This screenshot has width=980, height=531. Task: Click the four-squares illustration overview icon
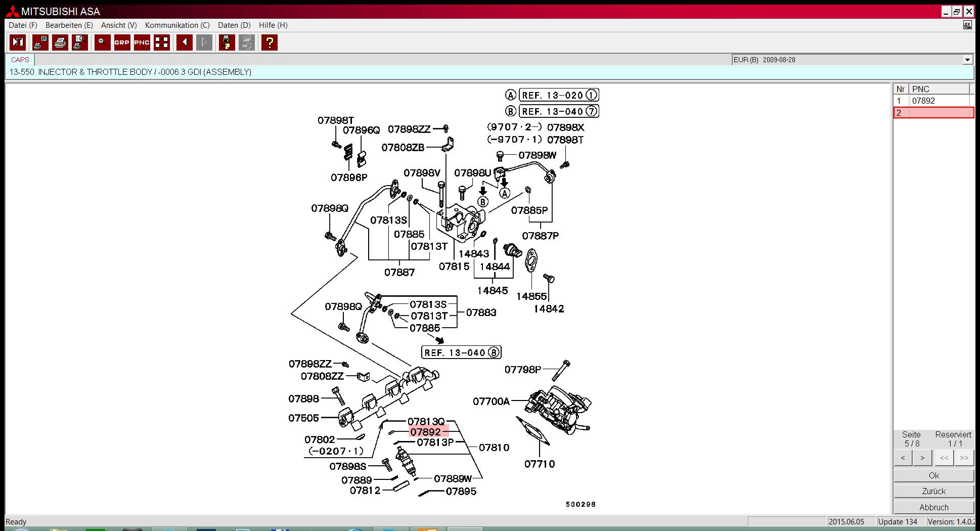tap(162, 42)
